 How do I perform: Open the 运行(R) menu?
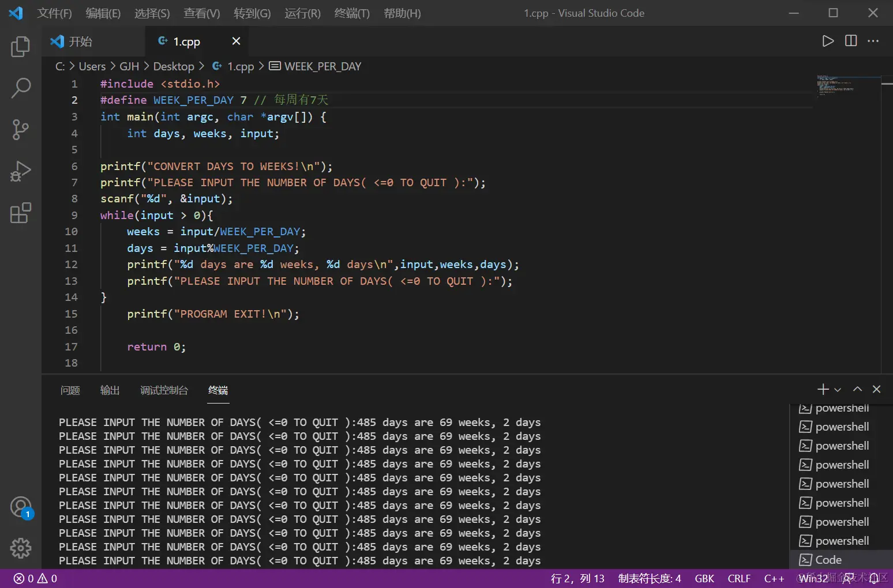pyautogui.click(x=302, y=13)
